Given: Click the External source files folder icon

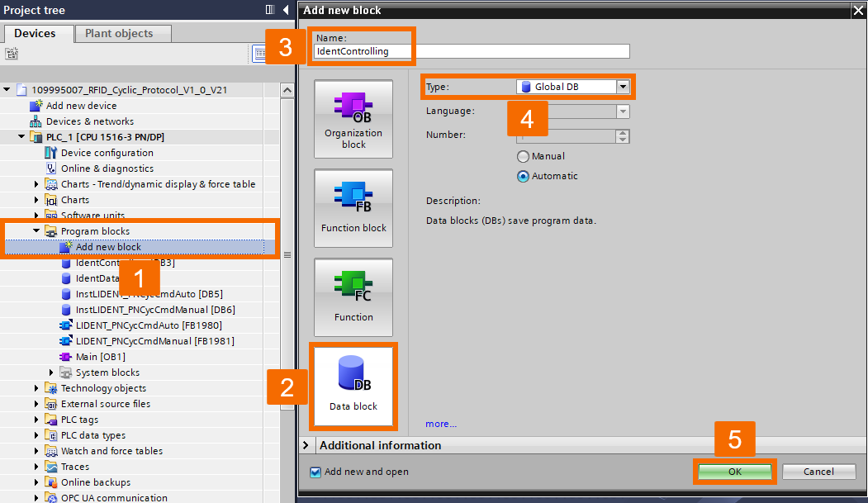Looking at the screenshot, I should click(x=51, y=404).
